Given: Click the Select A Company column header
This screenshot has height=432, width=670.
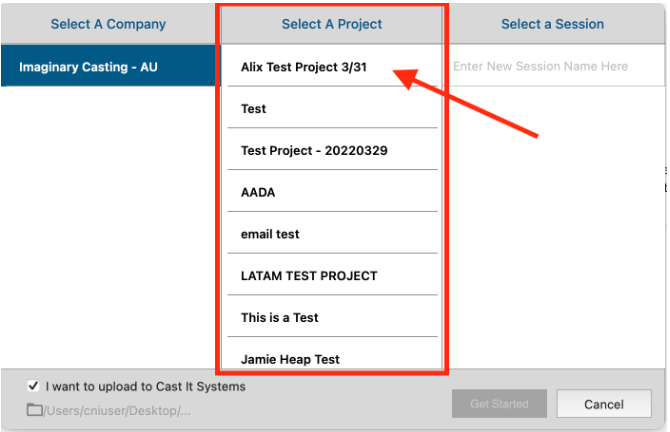Looking at the screenshot, I should point(108,24).
